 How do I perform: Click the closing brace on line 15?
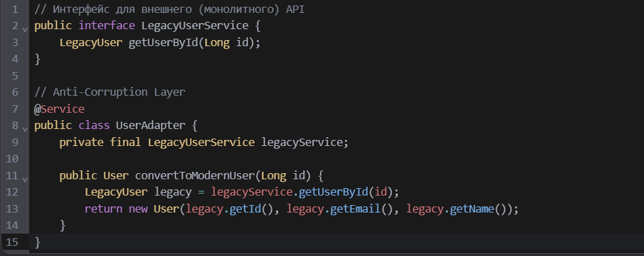point(37,242)
